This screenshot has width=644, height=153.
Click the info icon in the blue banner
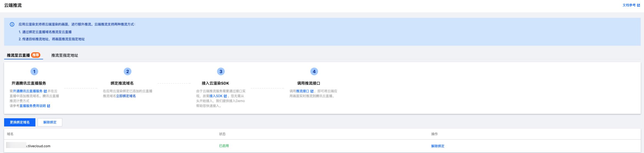pyautogui.click(x=12, y=24)
